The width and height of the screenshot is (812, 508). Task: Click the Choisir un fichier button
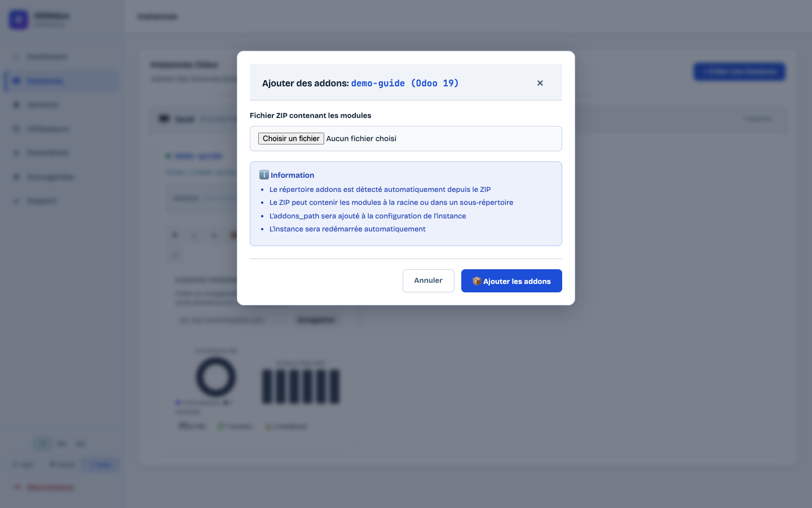(x=291, y=138)
